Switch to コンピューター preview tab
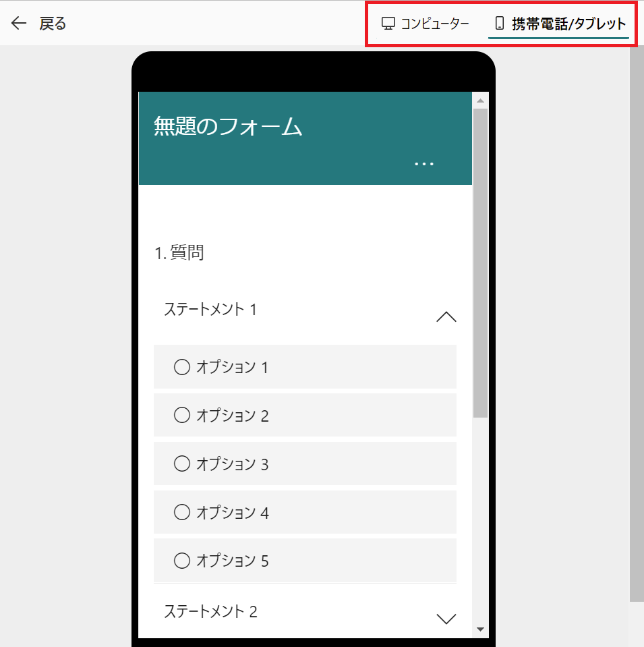644x647 pixels. tap(426, 24)
